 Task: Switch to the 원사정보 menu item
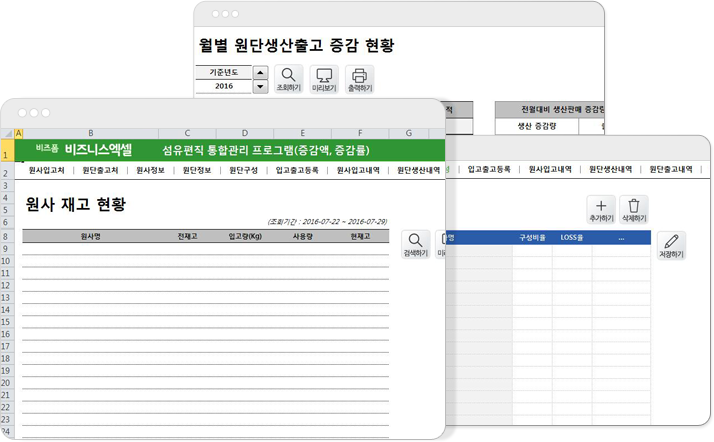(x=150, y=171)
